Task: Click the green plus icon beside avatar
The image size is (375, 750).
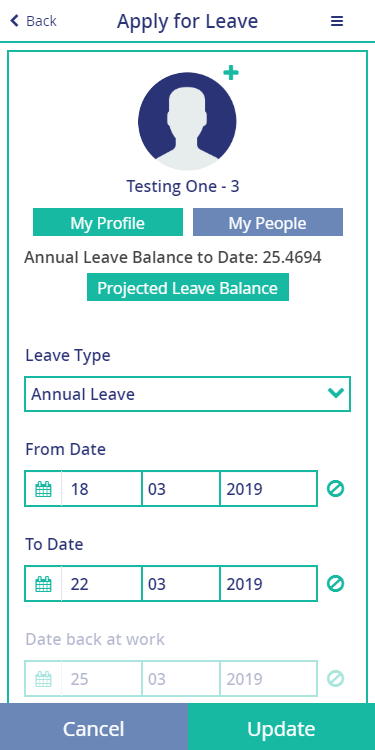Action: coord(231,73)
